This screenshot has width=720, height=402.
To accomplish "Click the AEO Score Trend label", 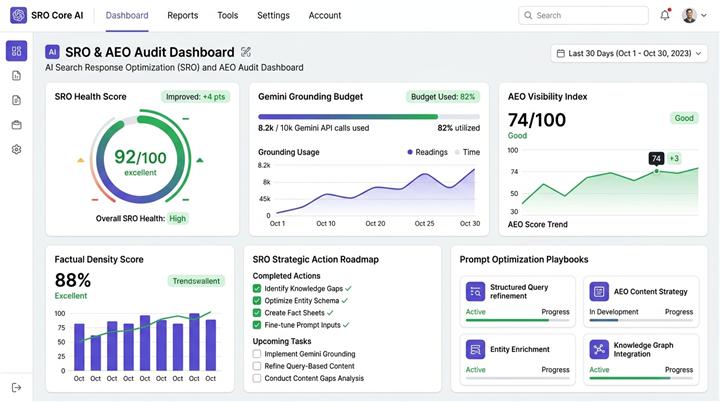I will coord(538,224).
